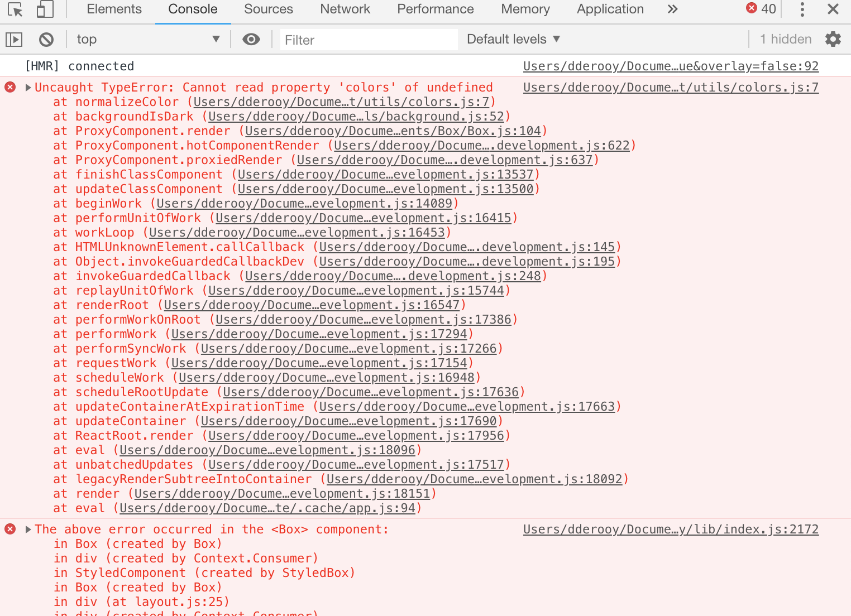Open ReactRoot.render js:17956 link
The width and height of the screenshot is (851, 616).
click(x=356, y=435)
